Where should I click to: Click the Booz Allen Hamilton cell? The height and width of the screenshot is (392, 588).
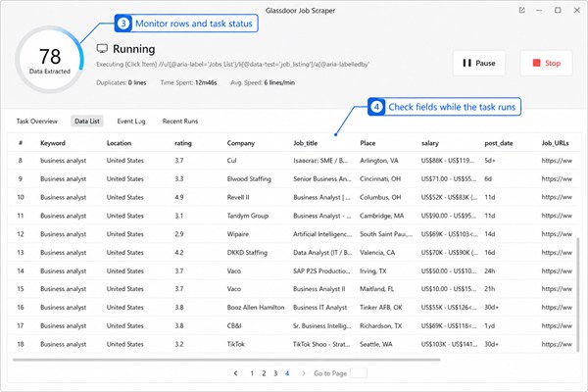pos(256,307)
